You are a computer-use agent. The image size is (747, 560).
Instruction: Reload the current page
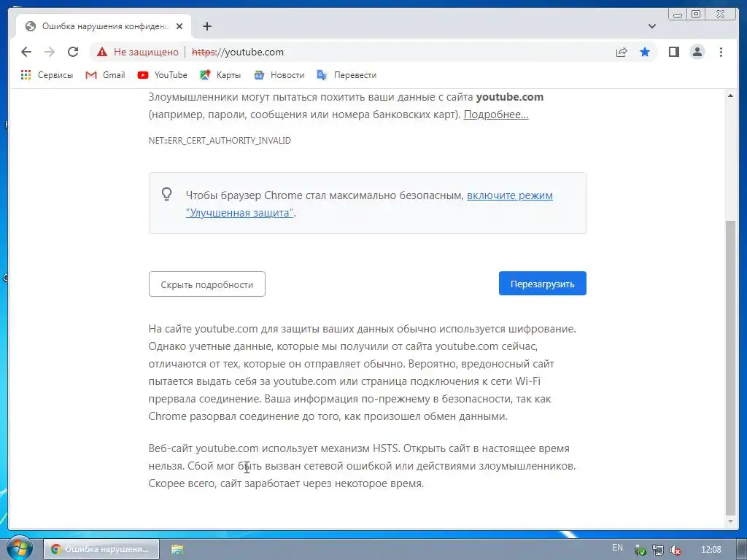coord(73,52)
